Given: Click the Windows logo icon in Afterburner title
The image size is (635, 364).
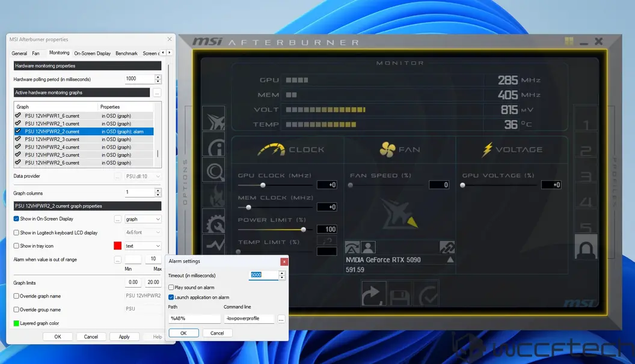Looking at the screenshot, I should pos(569,41).
